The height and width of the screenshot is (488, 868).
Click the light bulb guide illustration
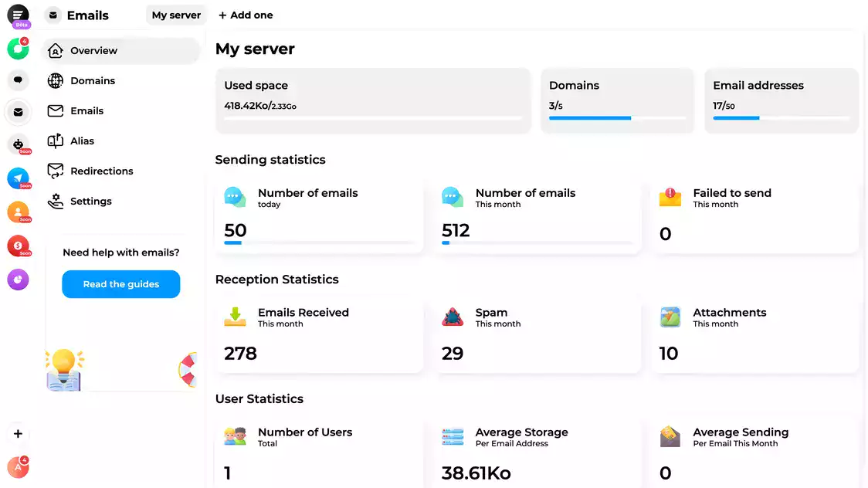pos(64,370)
